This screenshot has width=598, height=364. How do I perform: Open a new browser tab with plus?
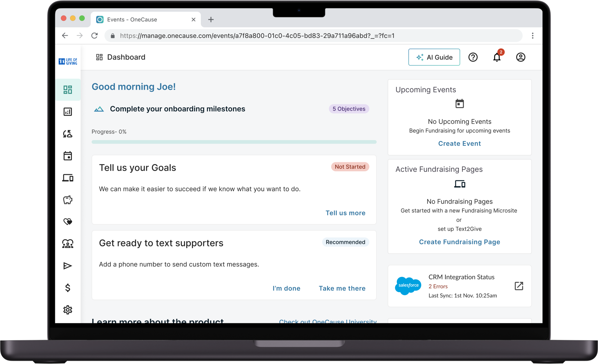coord(211,20)
